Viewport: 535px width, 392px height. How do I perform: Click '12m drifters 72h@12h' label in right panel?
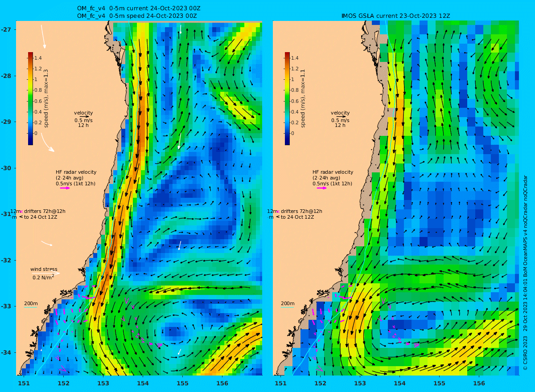point(295,211)
